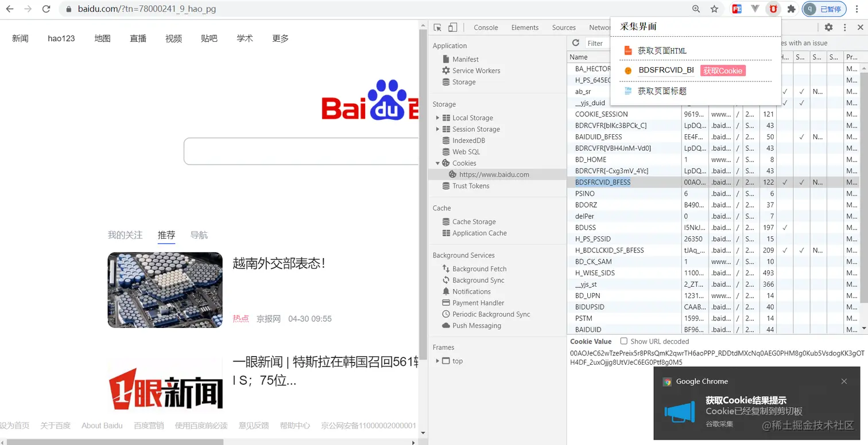Activate the DevTools inspect element tool
Screen dimensions: 868x445
(x=437, y=28)
